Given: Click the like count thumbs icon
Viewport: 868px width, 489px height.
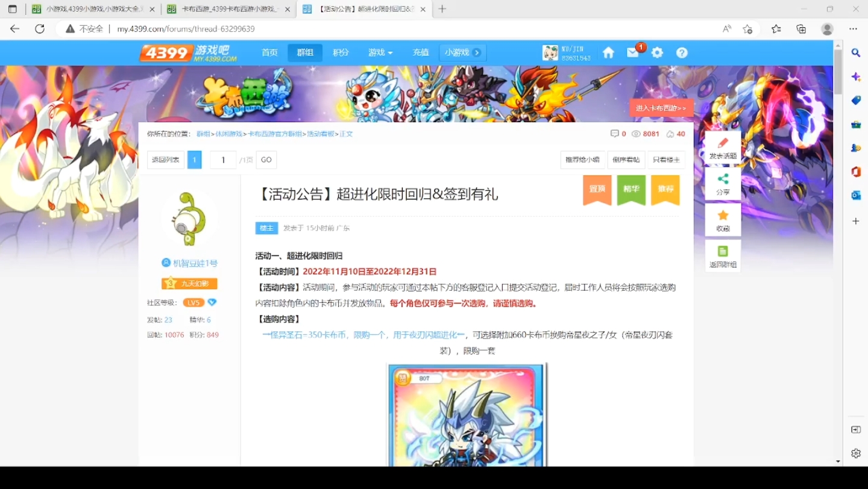Looking at the screenshot, I should [x=670, y=134].
